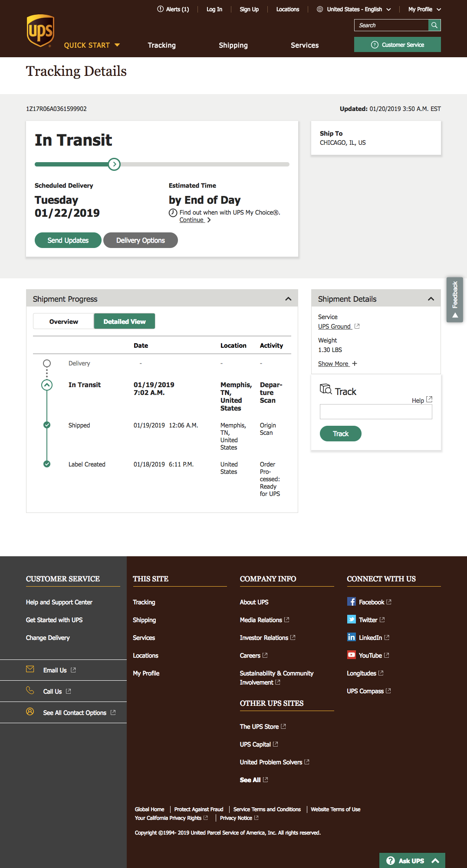467x868 pixels.
Task: Collapse the Shipment Details panel
Action: pyautogui.click(x=431, y=299)
